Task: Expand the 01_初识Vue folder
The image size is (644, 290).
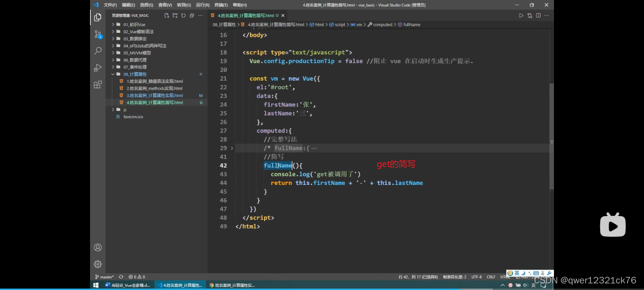Action: click(134, 25)
